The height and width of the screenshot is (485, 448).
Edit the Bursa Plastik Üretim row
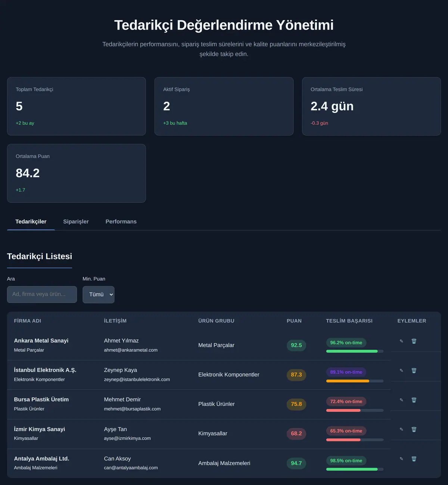401,400
